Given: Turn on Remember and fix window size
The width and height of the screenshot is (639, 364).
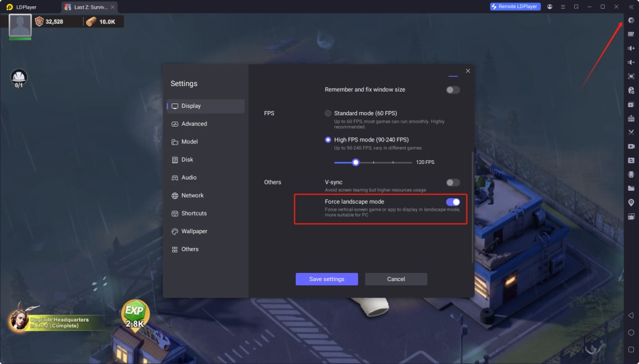Looking at the screenshot, I should (x=453, y=90).
